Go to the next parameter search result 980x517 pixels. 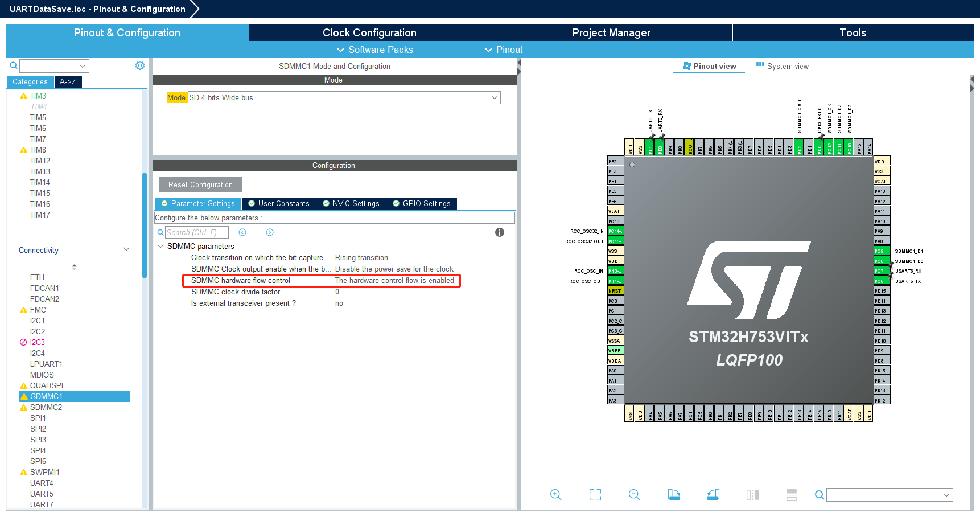270,232
